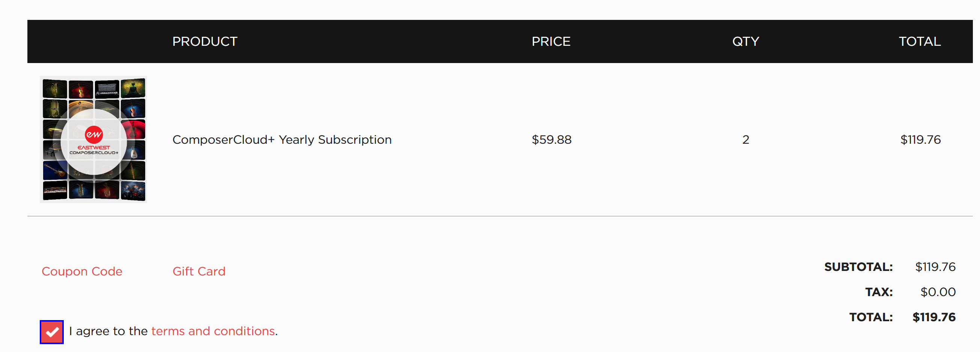Click the subtotal amount beside SUBTOTAL

(935, 267)
